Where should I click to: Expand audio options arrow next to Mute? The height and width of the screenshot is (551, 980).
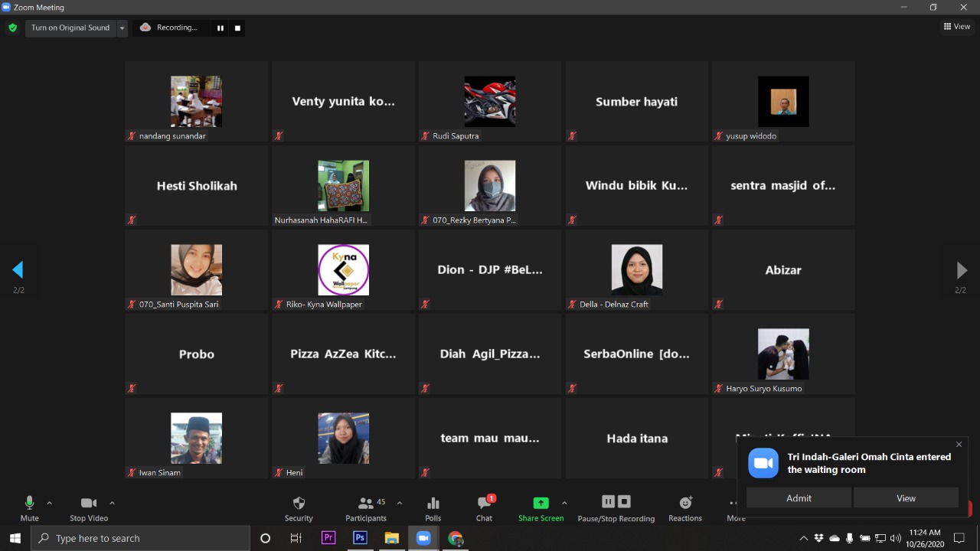(50, 503)
